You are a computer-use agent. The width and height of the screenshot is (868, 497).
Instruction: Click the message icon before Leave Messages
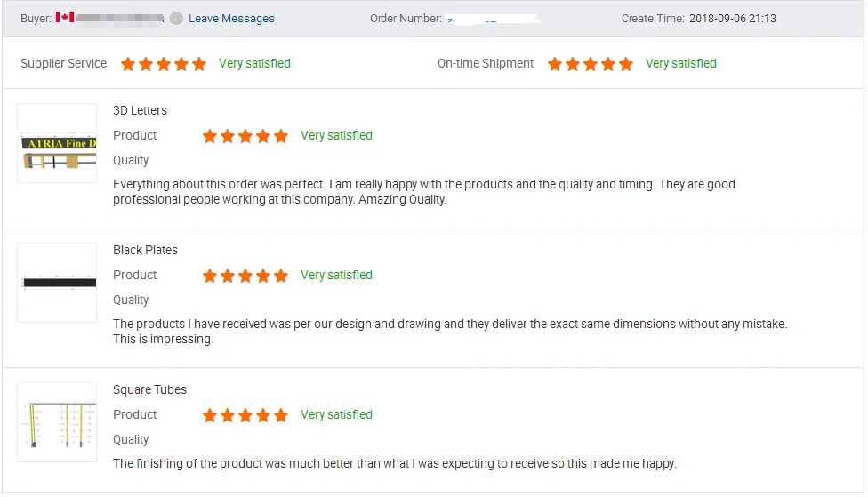coord(176,18)
